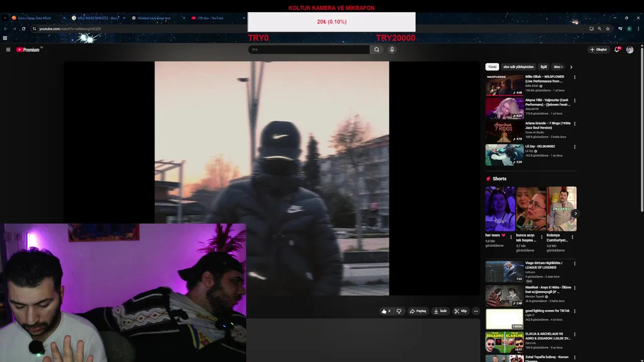Open options for Lil Zey DELIKANSIZ video

(x=575, y=147)
